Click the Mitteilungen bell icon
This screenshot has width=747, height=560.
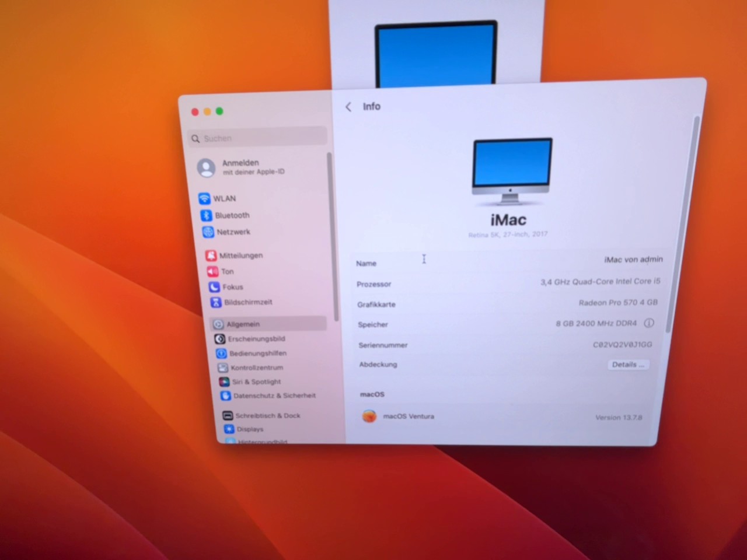pos(211,256)
